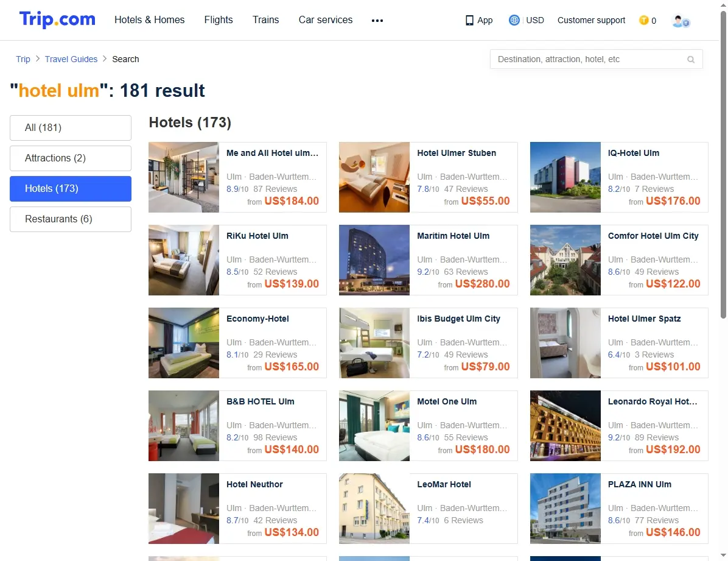Open the user profile avatar
This screenshot has width=728, height=561.
click(681, 21)
